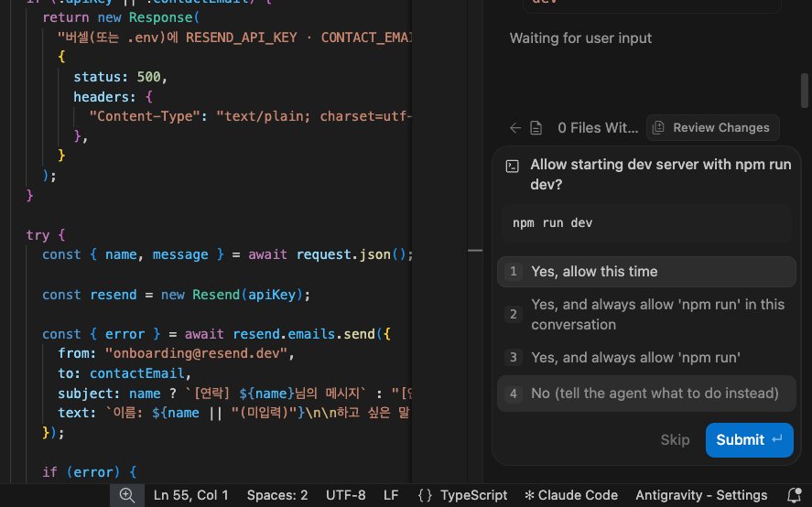Screen dimensions: 812x507
Task: Click the 'try {' code line
Action: pos(46,235)
